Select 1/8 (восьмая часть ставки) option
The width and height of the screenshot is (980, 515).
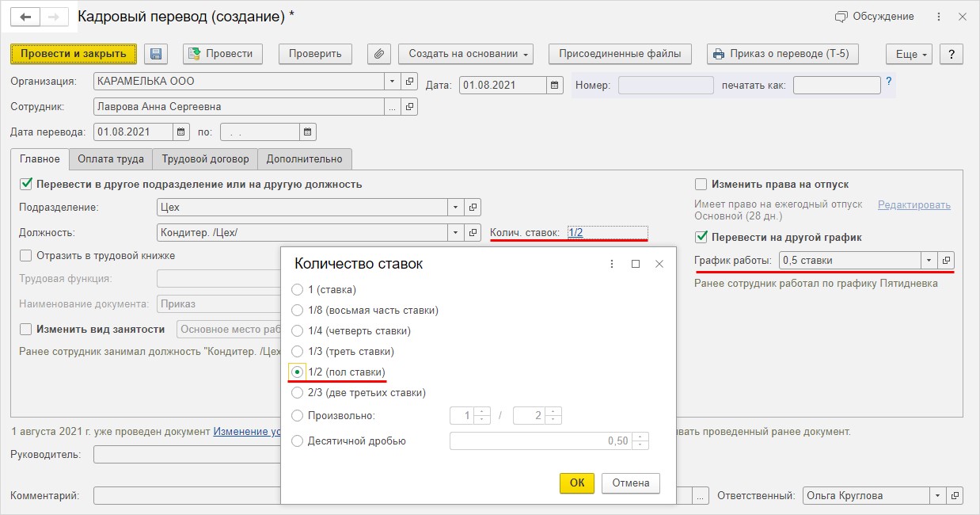(298, 310)
